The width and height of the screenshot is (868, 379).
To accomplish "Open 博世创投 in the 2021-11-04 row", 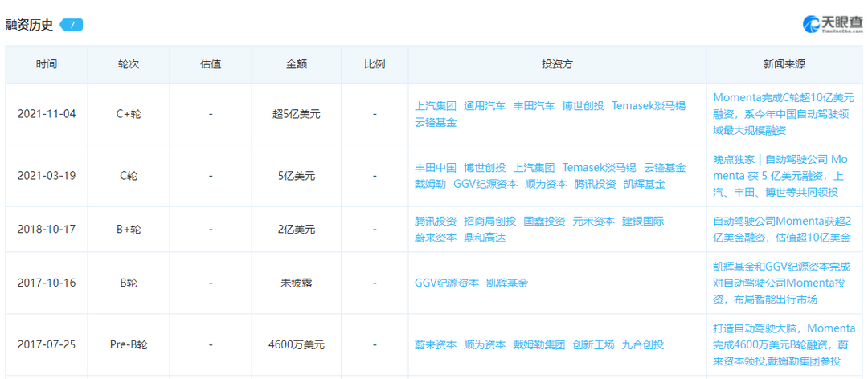I will pyautogui.click(x=583, y=105).
